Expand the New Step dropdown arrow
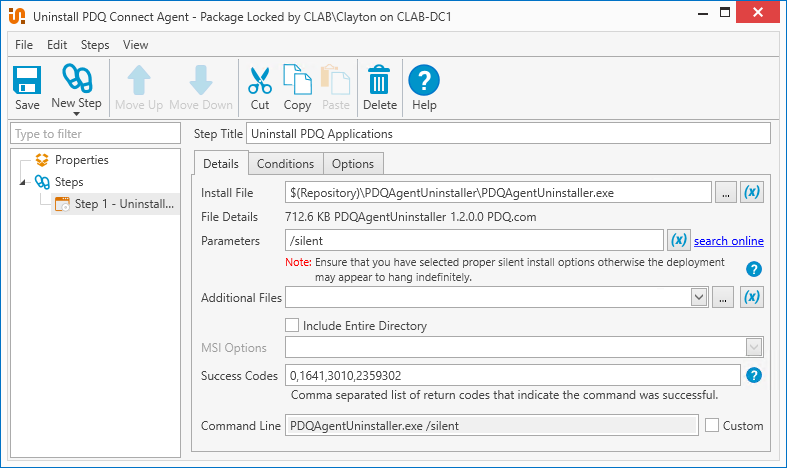This screenshot has height=468, width=787. click(x=76, y=114)
